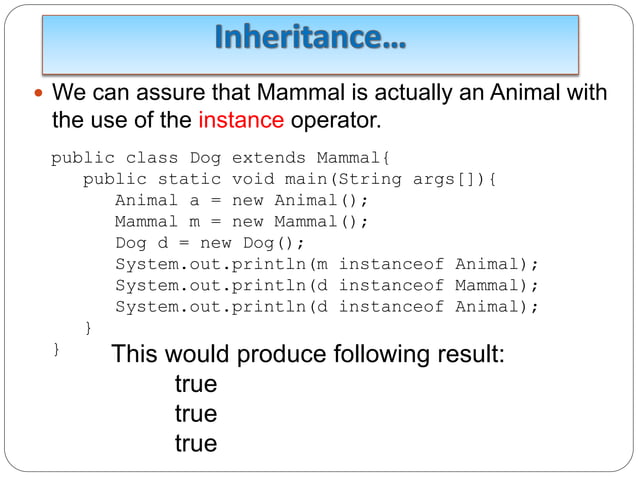Click the last "true" output line

point(195,442)
